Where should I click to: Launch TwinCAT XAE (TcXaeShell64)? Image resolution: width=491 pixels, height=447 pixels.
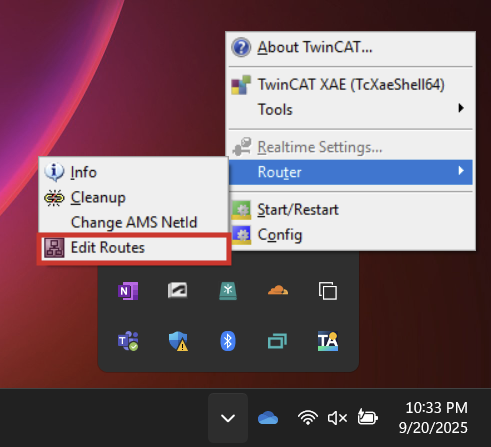(351, 85)
